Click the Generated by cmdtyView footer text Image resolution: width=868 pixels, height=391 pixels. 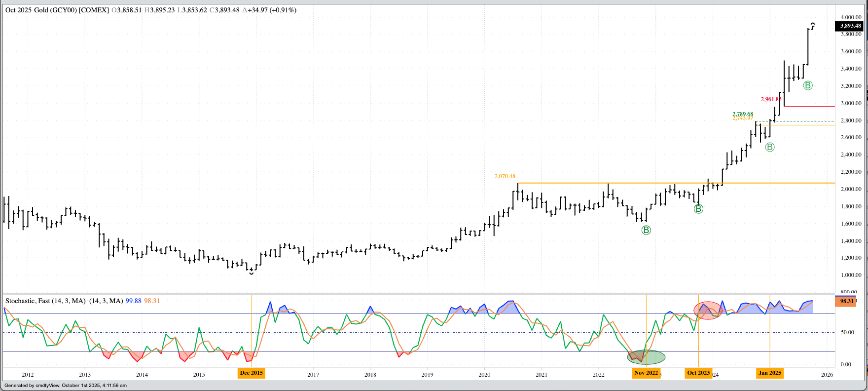click(x=66, y=386)
